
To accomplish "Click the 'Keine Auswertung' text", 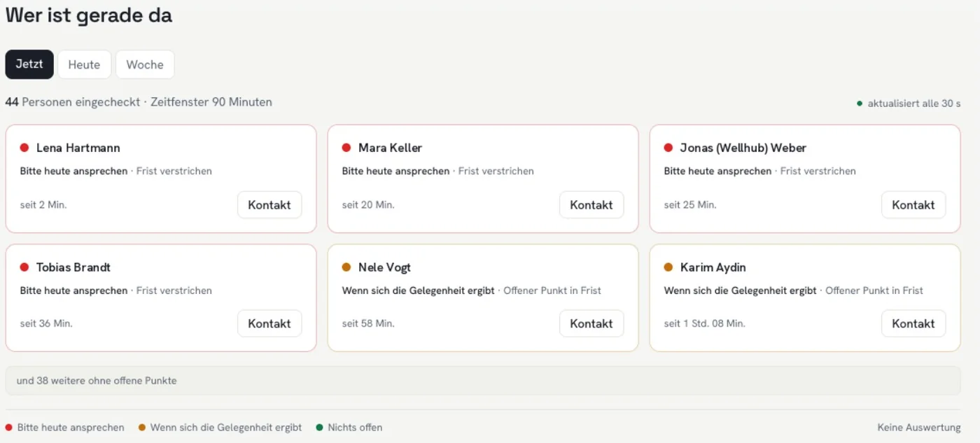I will pyautogui.click(x=919, y=428).
